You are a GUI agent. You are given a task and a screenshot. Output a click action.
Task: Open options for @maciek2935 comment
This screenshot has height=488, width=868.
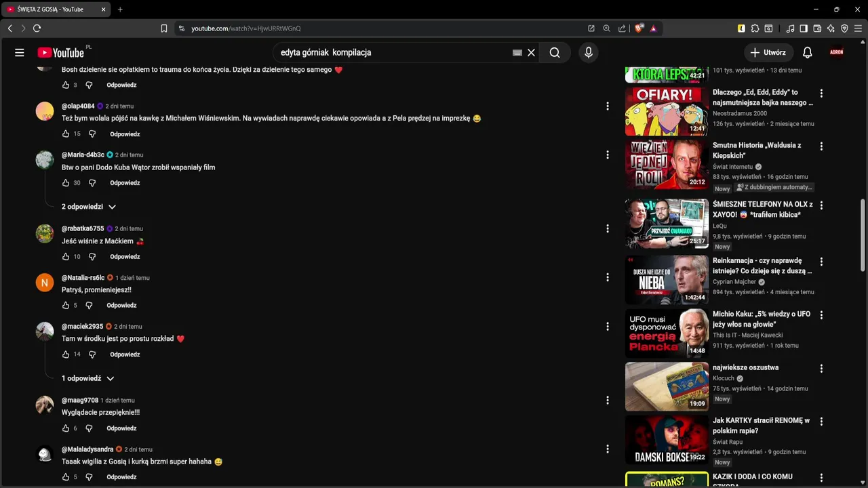coord(608,327)
